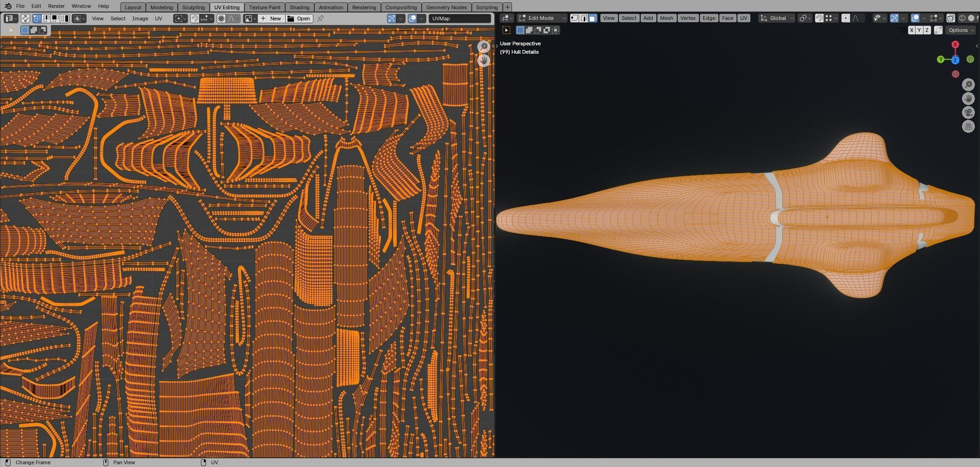Screen dimensions: 980x467
Task: Select edge select mode in 3D viewport
Action: [x=584, y=18]
